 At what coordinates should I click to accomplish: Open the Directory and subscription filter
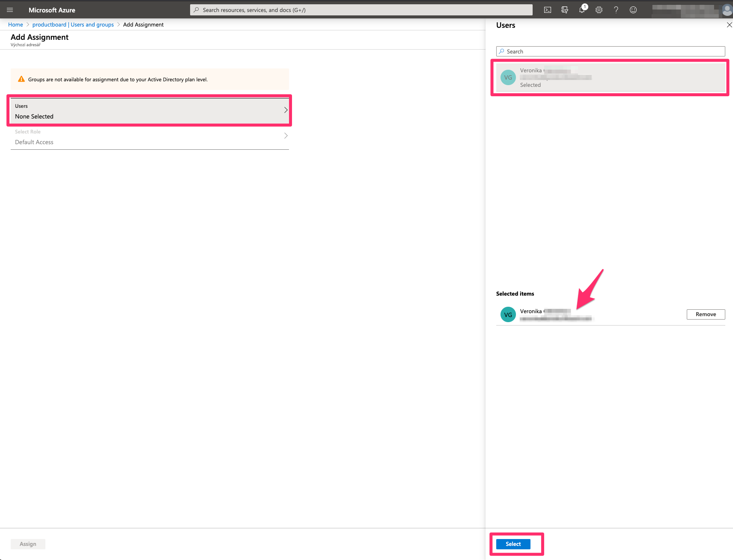click(564, 10)
